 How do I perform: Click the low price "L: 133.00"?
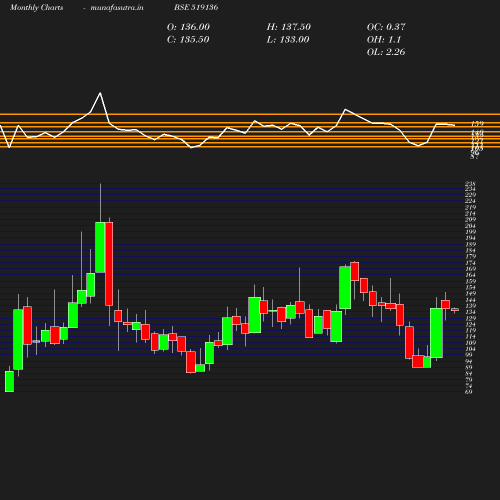[288, 39]
